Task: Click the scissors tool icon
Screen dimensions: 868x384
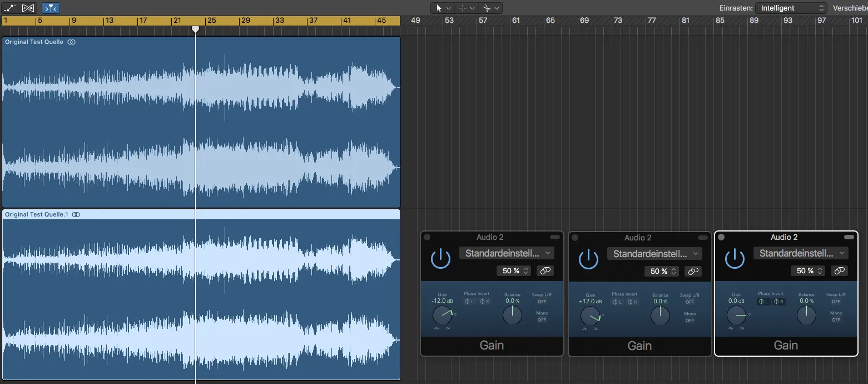Action: coord(487,8)
